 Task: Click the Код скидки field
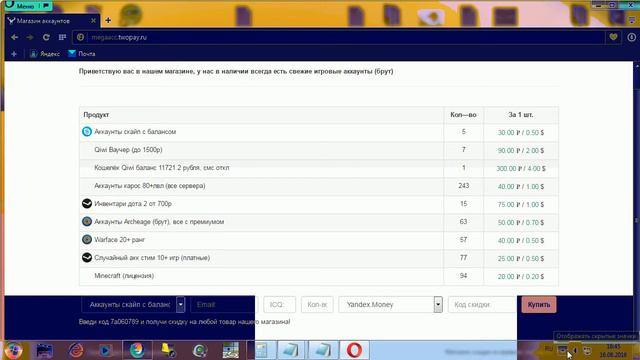482,304
